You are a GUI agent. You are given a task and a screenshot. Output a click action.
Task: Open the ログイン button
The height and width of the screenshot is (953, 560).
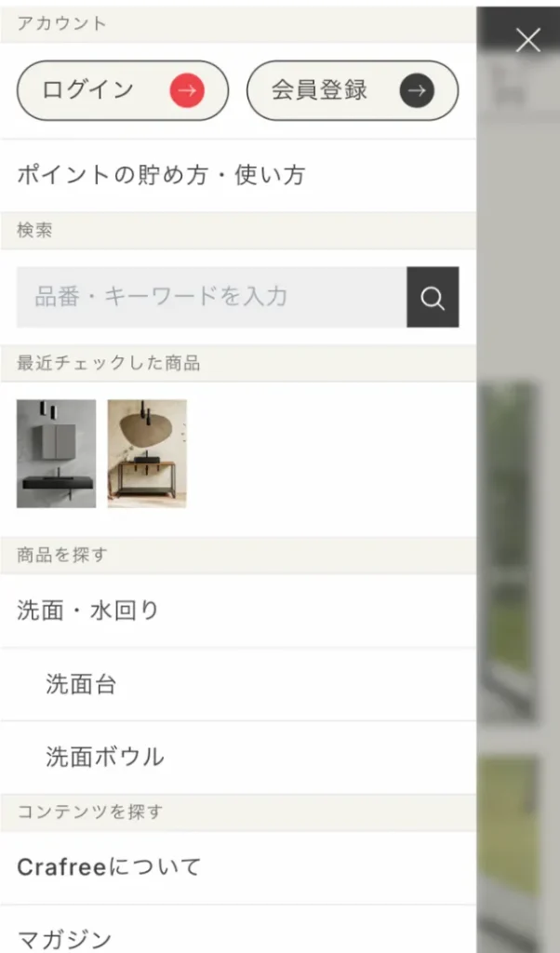123,90
